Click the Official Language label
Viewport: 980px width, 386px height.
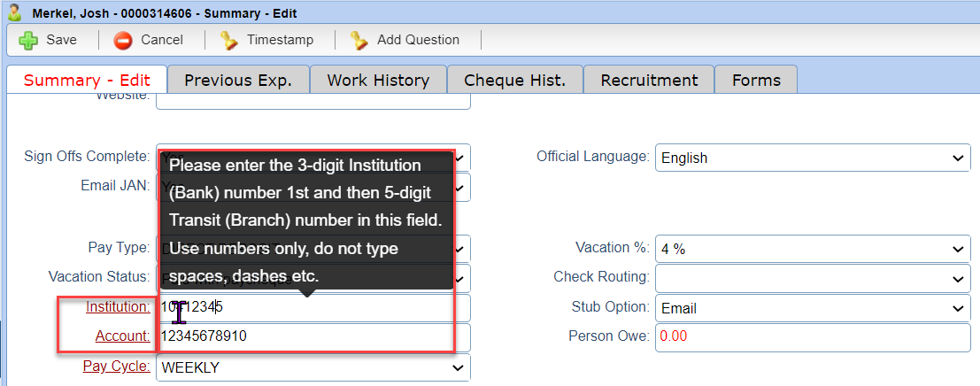pyautogui.click(x=593, y=156)
